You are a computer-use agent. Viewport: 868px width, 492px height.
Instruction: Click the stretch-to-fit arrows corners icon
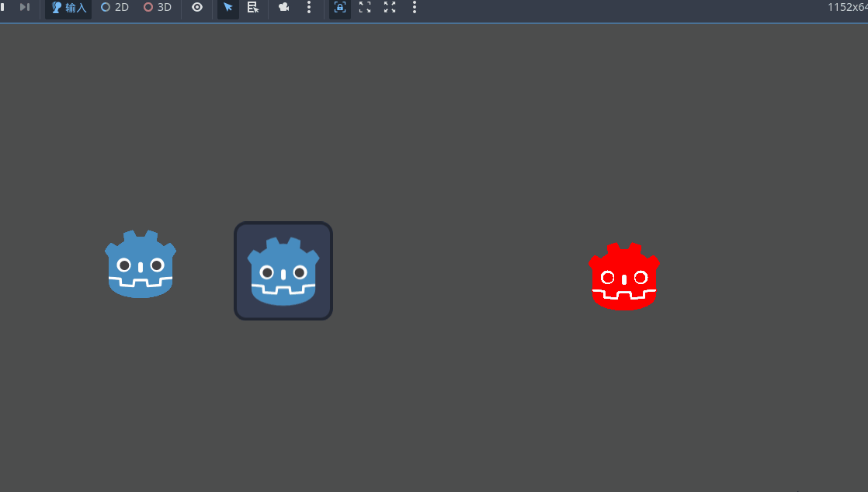tap(390, 7)
